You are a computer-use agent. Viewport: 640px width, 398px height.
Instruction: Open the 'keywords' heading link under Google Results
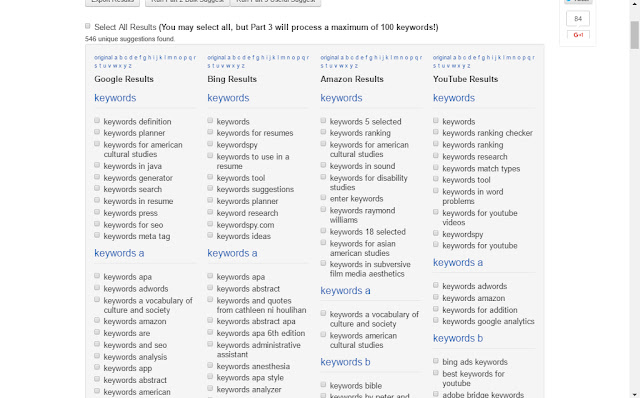(115, 98)
